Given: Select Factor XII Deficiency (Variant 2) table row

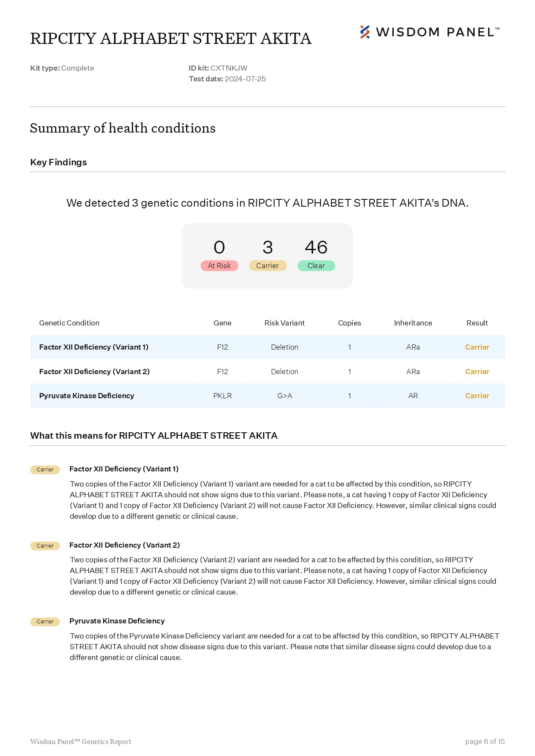Looking at the screenshot, I should (267, 372).
